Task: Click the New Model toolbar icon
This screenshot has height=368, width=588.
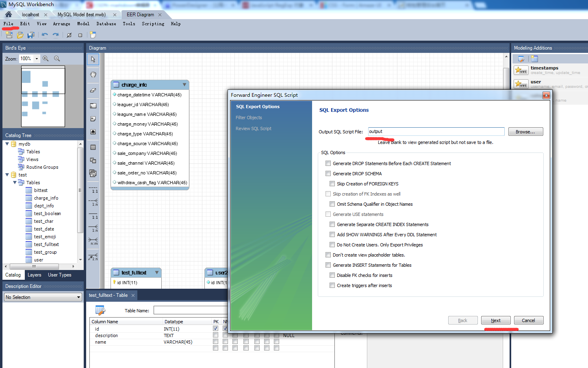Action: pyautogui.click(x=9, y=35)
